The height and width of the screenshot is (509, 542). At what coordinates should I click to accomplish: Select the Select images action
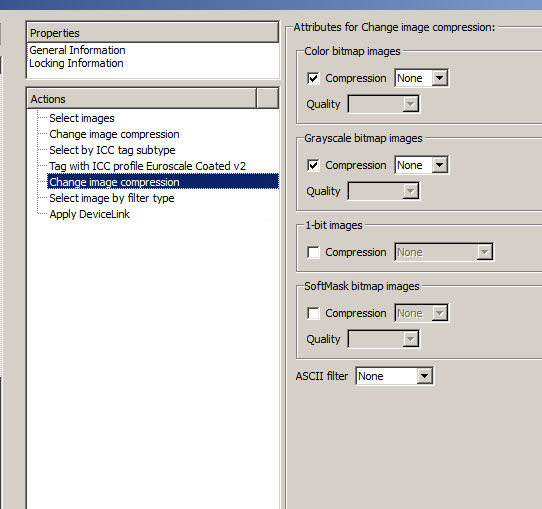[x=82, y=118]
